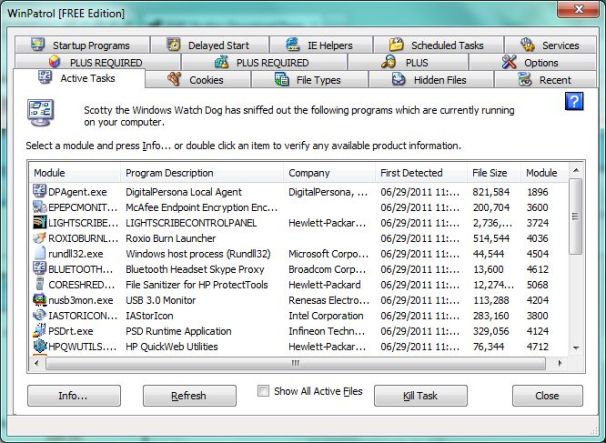Sort list by Program Description column
Image resolution: width=606 pixels, height=443 pixels.
point(202,172)
